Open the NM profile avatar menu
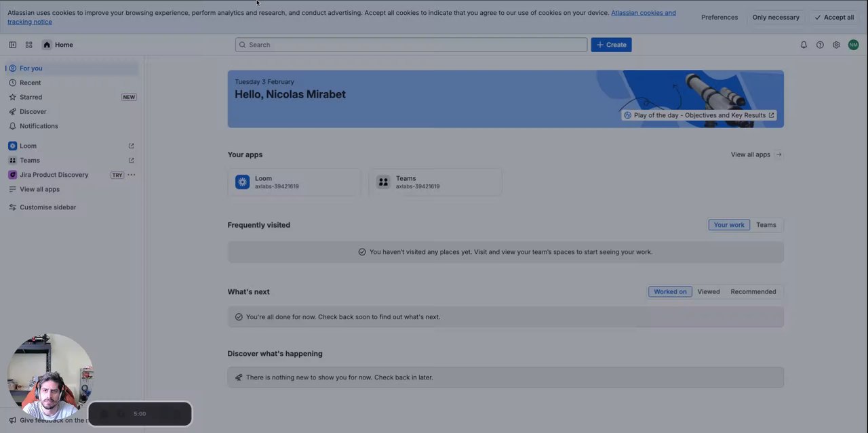The height and width of the screenshot is (433, 868). 853,45
